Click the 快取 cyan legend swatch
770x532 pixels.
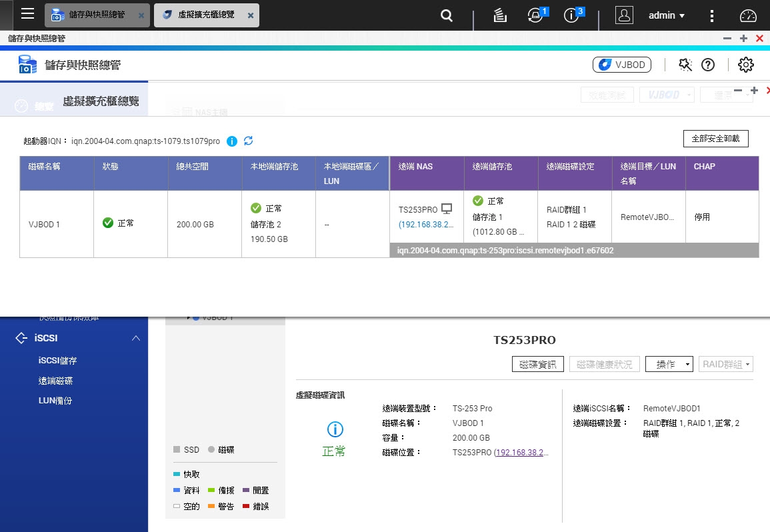(177, 474)
